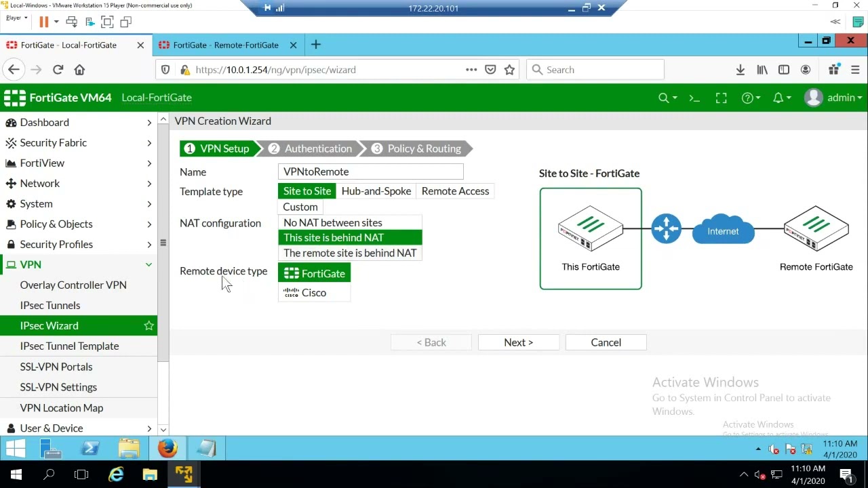868x488 pixels.
Task: Select Site to Site template type
Action: 307,191
